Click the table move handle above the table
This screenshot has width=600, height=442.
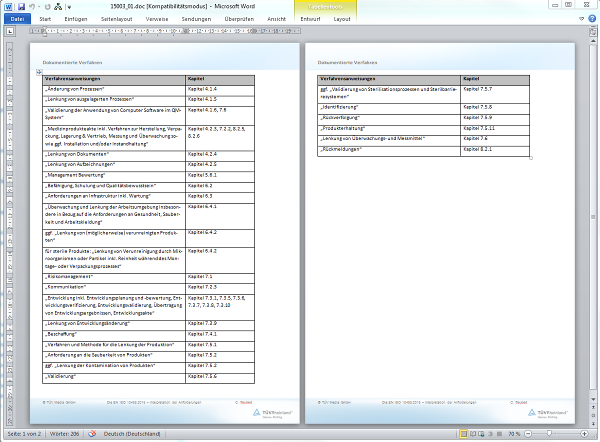coord(38,72)
